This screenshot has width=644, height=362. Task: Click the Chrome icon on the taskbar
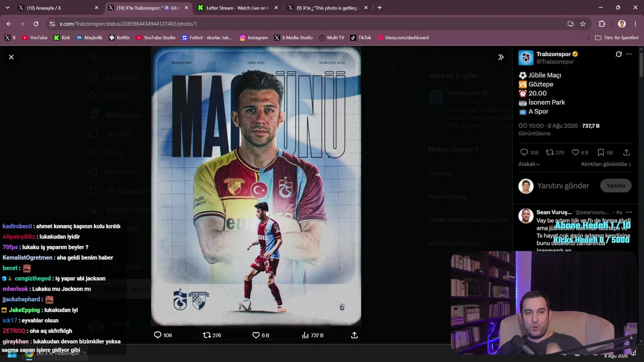[x=29, y=354]
